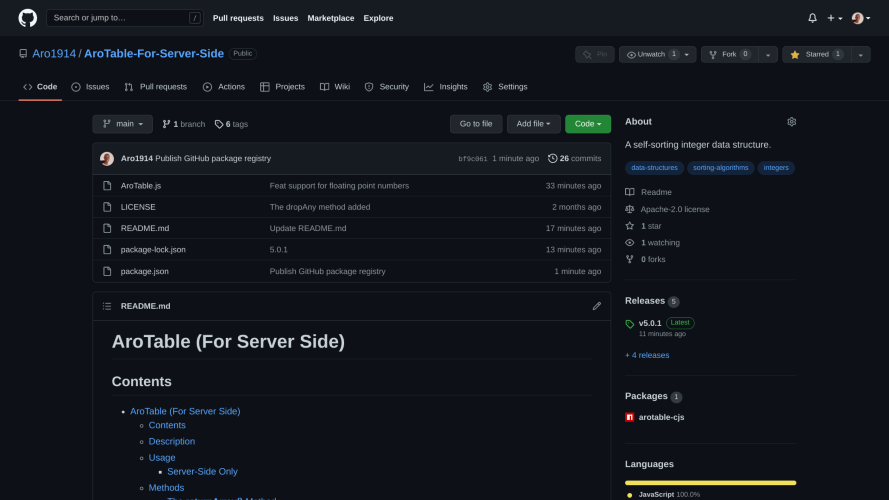Select the sorting-algorithms topic tag

coord(721,168)
